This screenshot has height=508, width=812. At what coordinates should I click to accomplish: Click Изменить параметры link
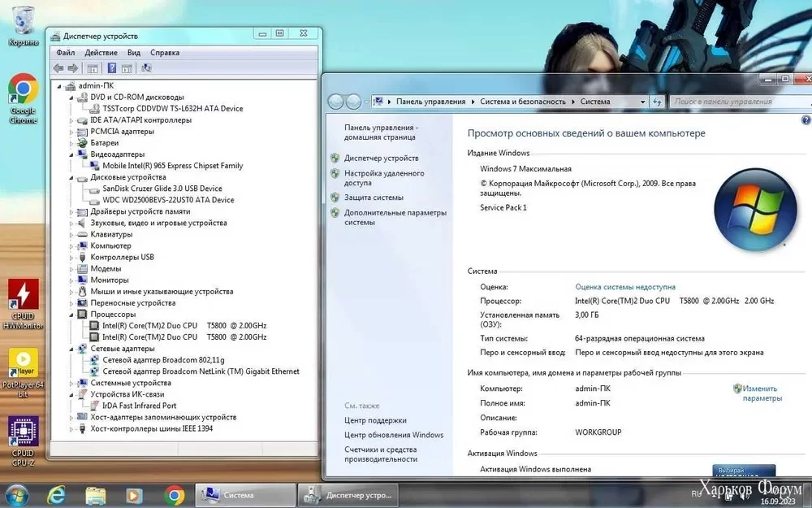pyautogui.click(x=762, y=393)
